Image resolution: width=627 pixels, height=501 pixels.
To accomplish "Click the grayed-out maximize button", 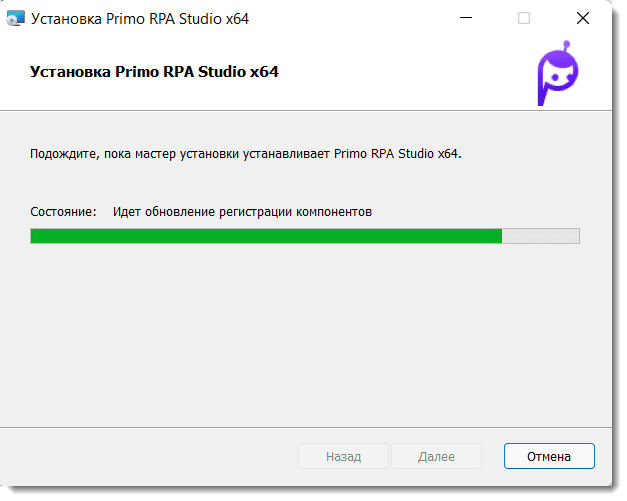I will pyautogui.click(x=524, y=18).
